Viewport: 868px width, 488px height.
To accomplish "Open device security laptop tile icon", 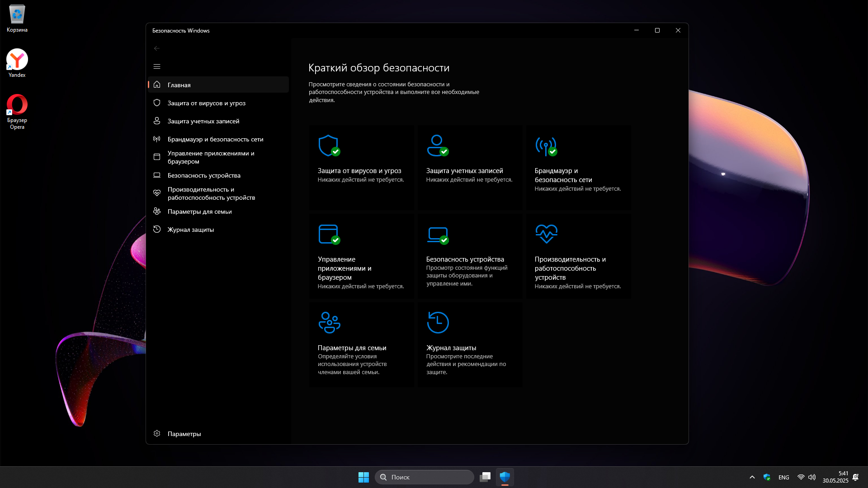I will tap(437, 234).
